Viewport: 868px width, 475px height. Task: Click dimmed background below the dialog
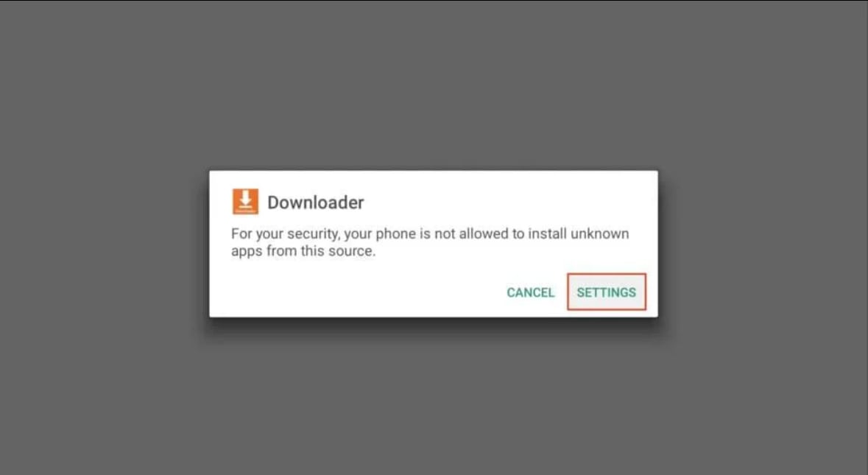[434, 396]
